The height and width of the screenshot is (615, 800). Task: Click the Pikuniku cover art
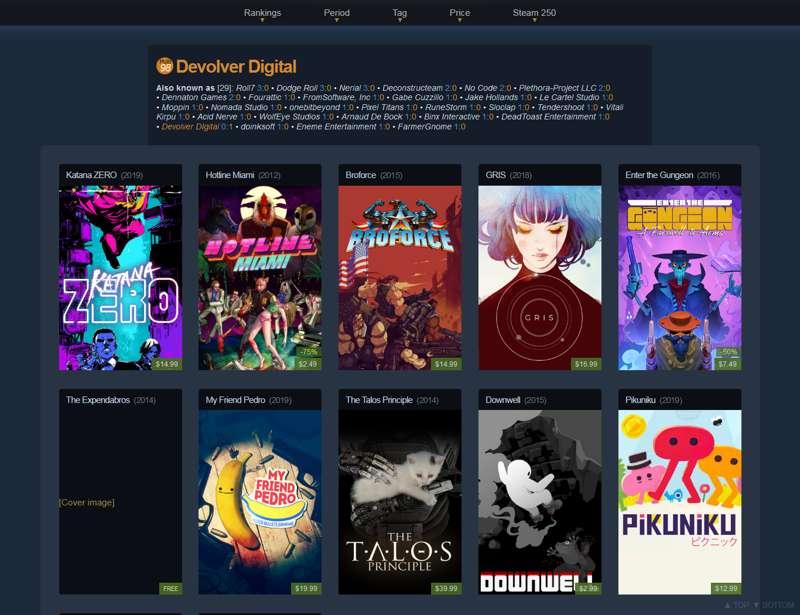coord(680,502)
